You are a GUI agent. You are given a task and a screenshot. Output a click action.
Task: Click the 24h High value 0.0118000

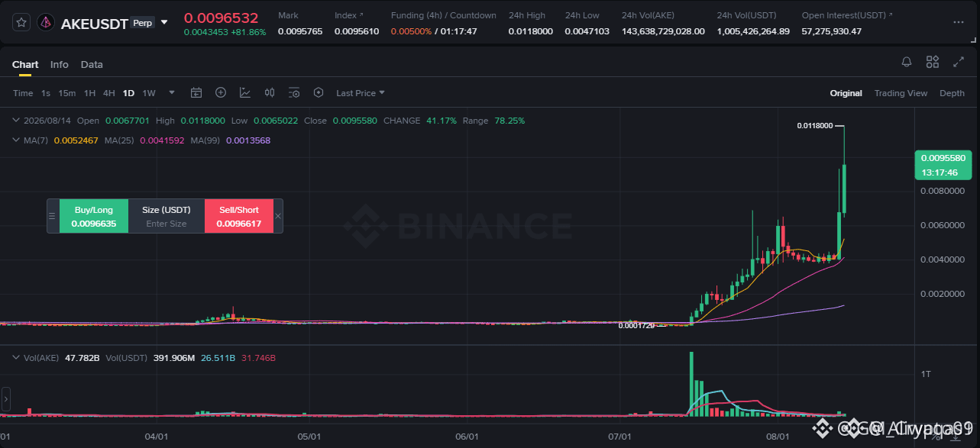(x=530, y=31)
